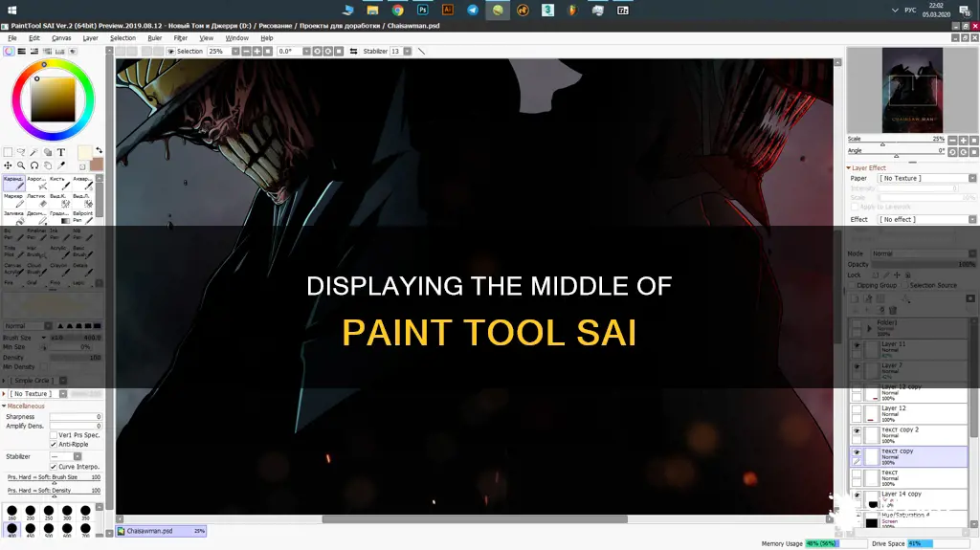Select the rectangular selection tool

pyautogui.click(x=8, y=152)
